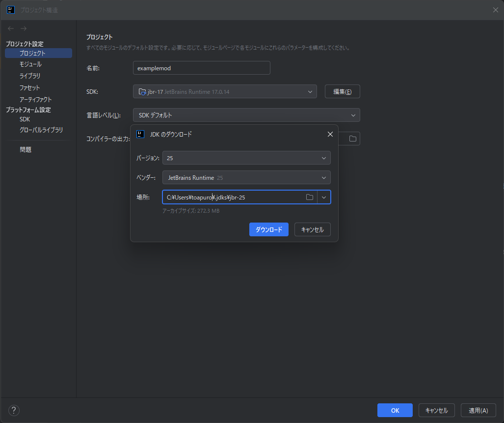Select モジュール in the sidebar

(x=30, y=64)
